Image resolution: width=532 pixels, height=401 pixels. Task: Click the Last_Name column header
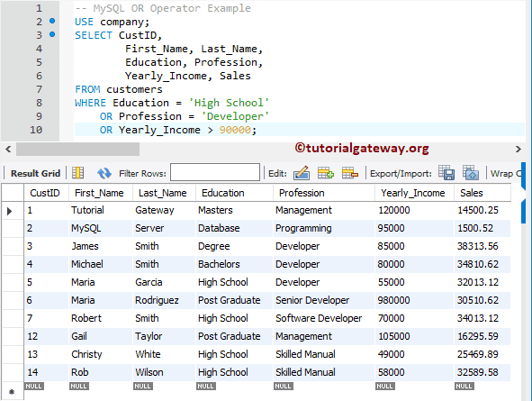click(164, 193)
